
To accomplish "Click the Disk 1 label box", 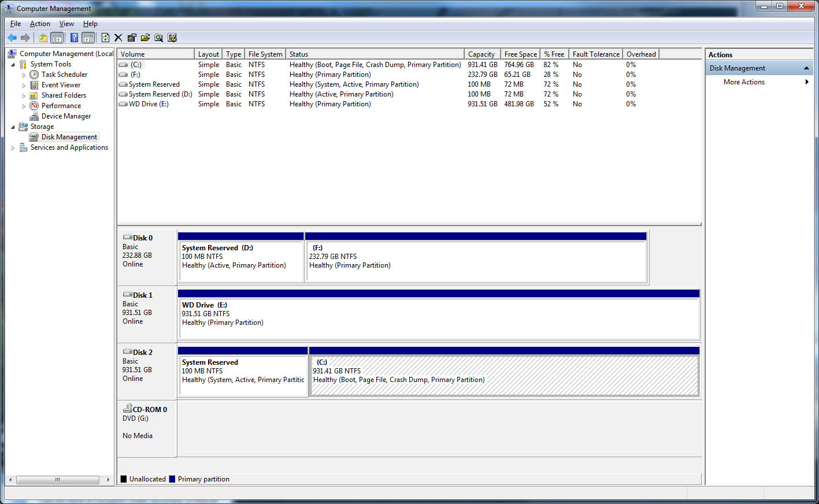I will [x=147, y=314].
